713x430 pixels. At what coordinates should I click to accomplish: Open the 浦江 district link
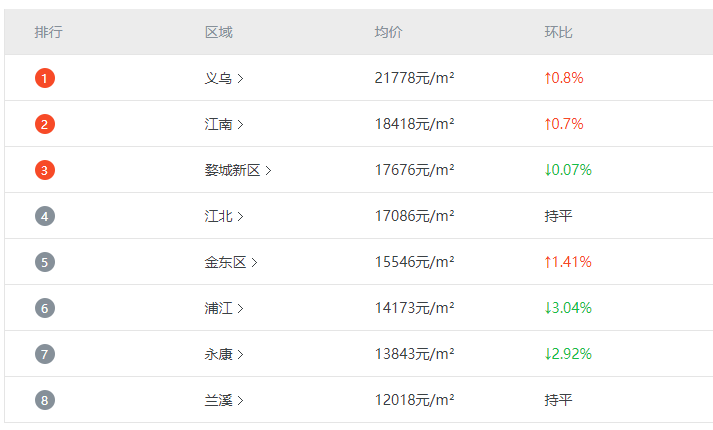[224, 308]
